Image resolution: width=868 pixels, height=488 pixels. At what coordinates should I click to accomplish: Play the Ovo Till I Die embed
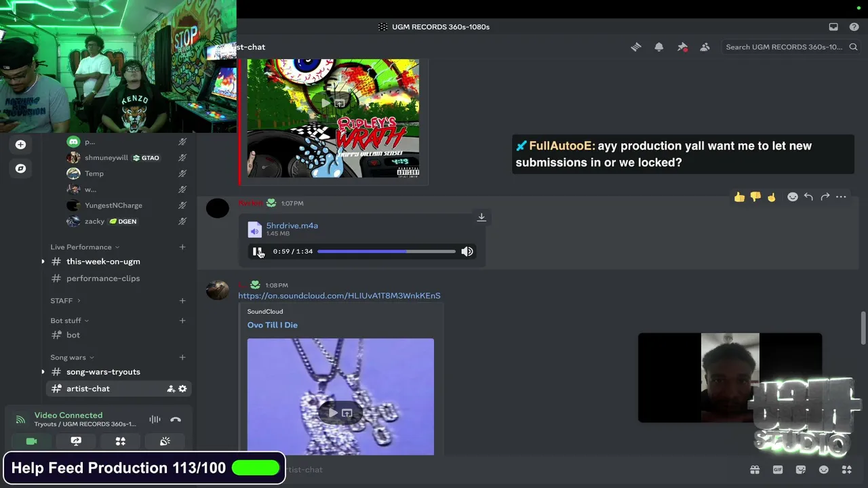coord(332,413)
